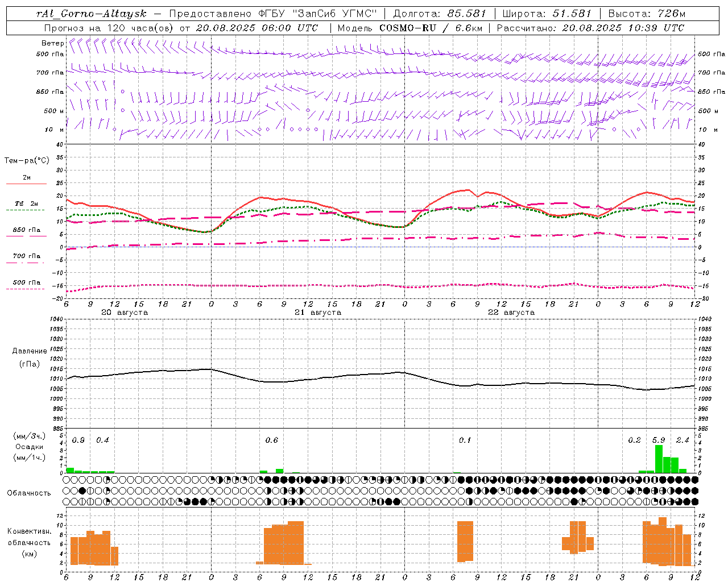728x582 pixels.
Task: Click the 500 гПа temperature legend entry
Action: [x=27, y=282]
